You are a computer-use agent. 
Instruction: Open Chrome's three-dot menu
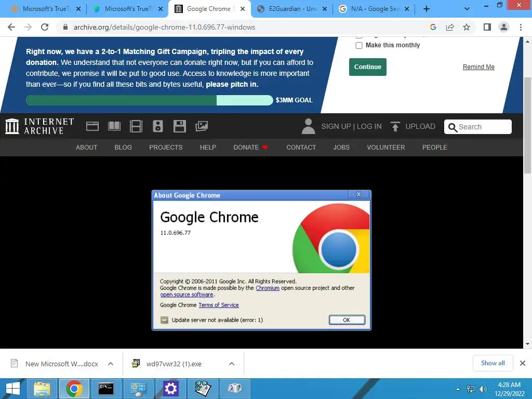pos(521,27)
